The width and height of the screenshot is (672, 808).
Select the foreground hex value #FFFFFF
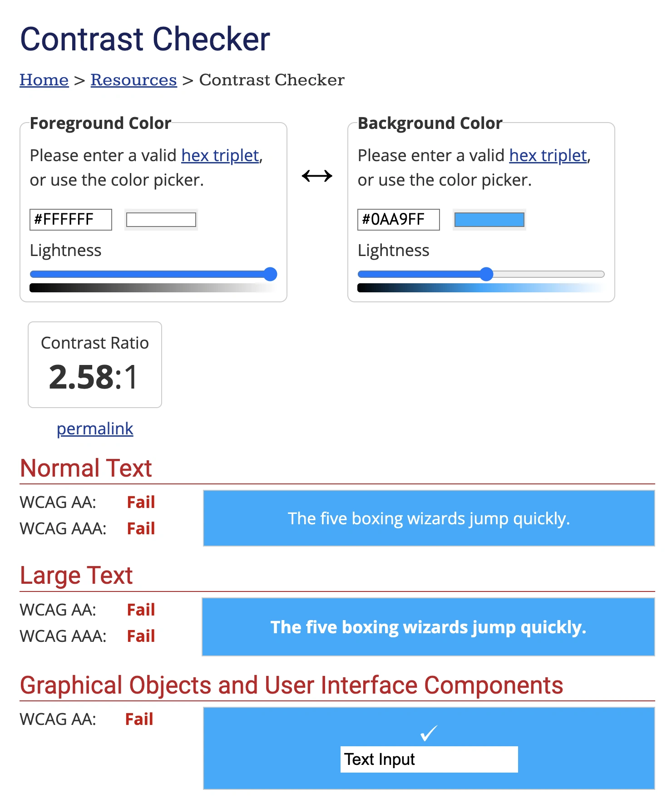pos(70,219)
